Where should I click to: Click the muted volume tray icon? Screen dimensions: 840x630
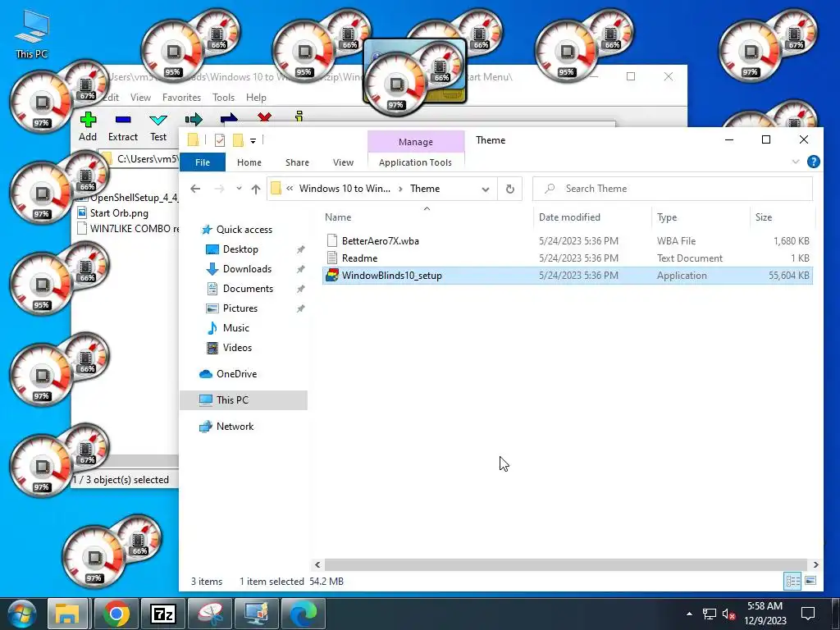(728, 614)
